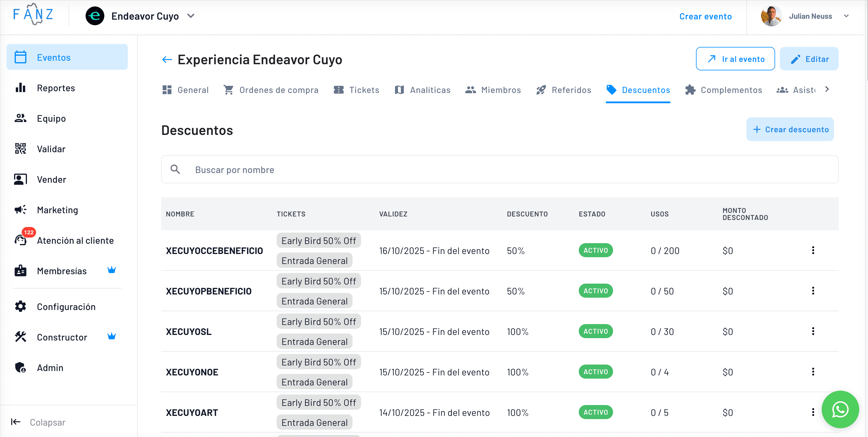Open the options menu for XECUYOSL discount
Screen dimensions: 868x437
[x=813, y=331]
